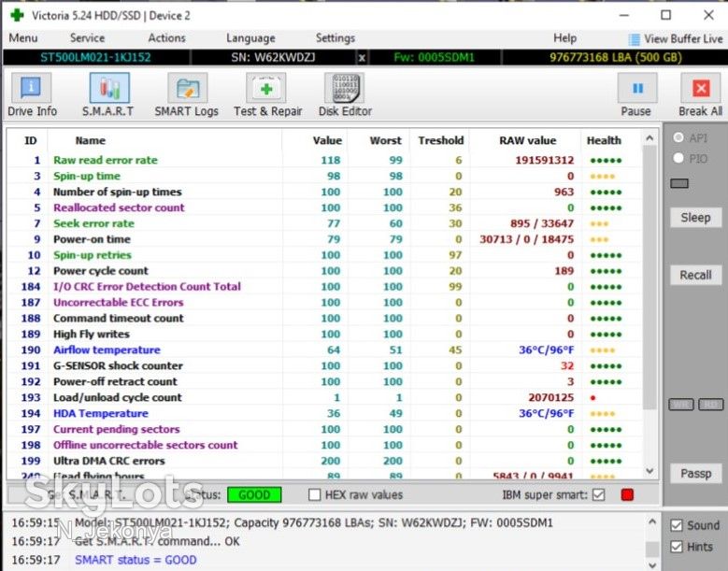Click the Health column header
The height and width of the screenshot is (571, 728).
pos(604,140)
